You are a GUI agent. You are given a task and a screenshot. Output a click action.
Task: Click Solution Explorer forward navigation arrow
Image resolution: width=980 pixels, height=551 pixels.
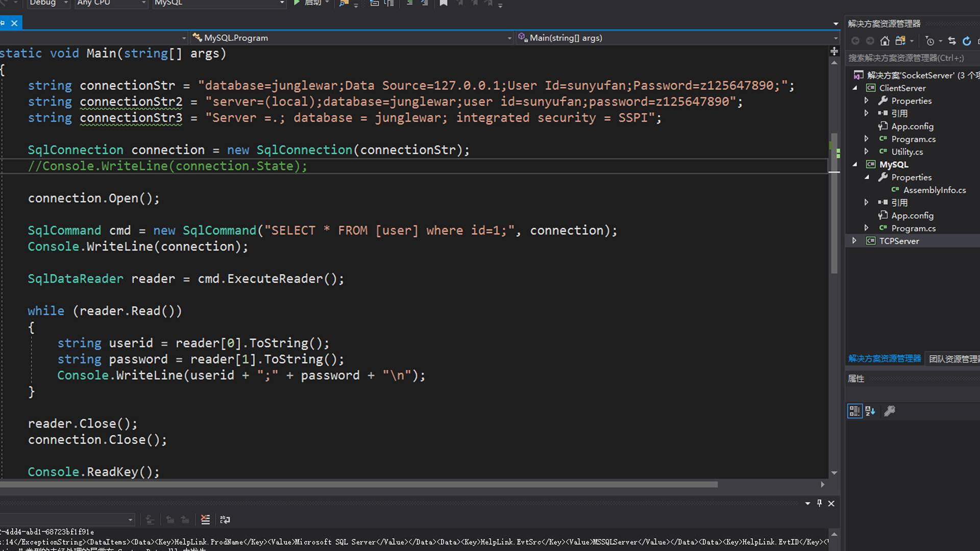tap(870, 41)
